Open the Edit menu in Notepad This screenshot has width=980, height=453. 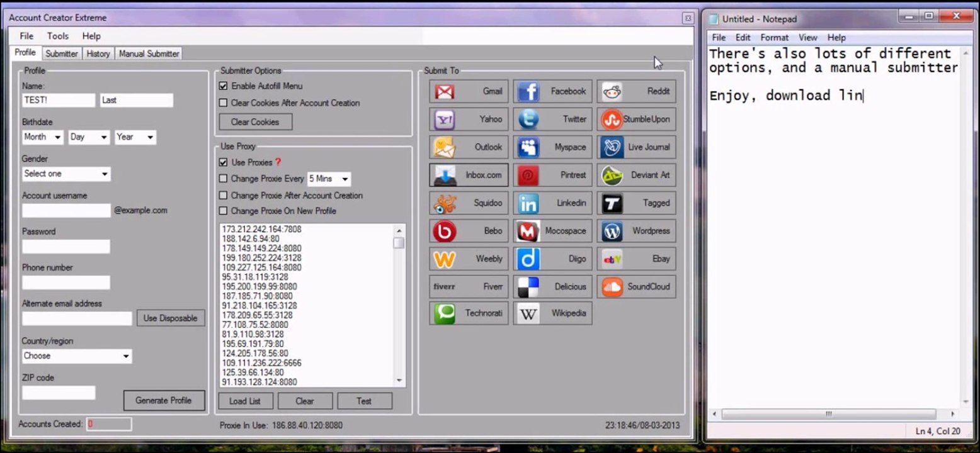point(743,38)
